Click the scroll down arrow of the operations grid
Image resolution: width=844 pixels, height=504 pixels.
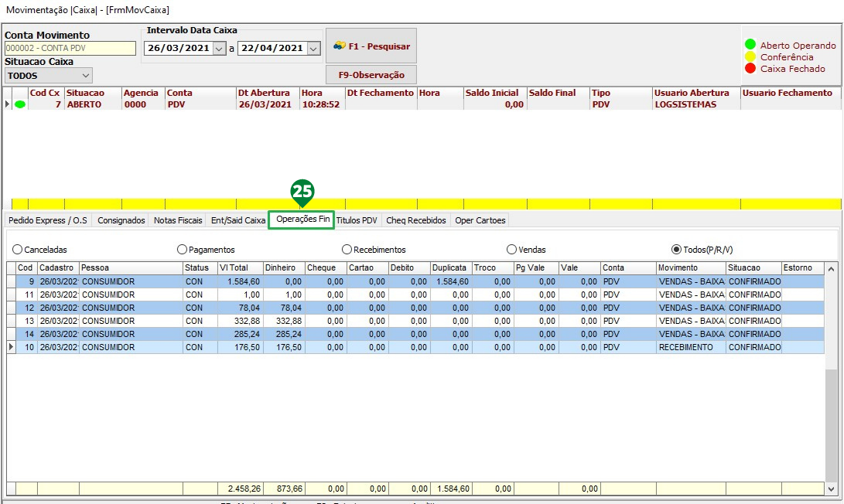point(832,489)
